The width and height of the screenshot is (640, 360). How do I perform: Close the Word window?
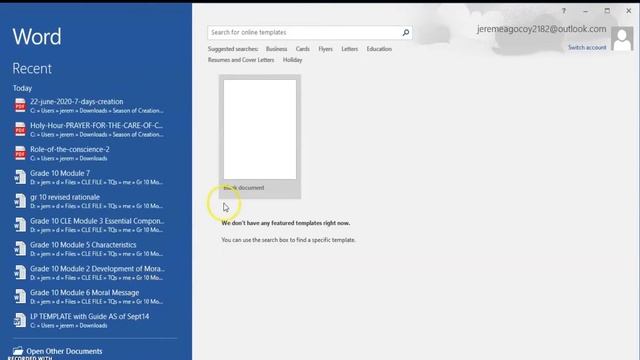pyautogui.click(x=629, y=11)
